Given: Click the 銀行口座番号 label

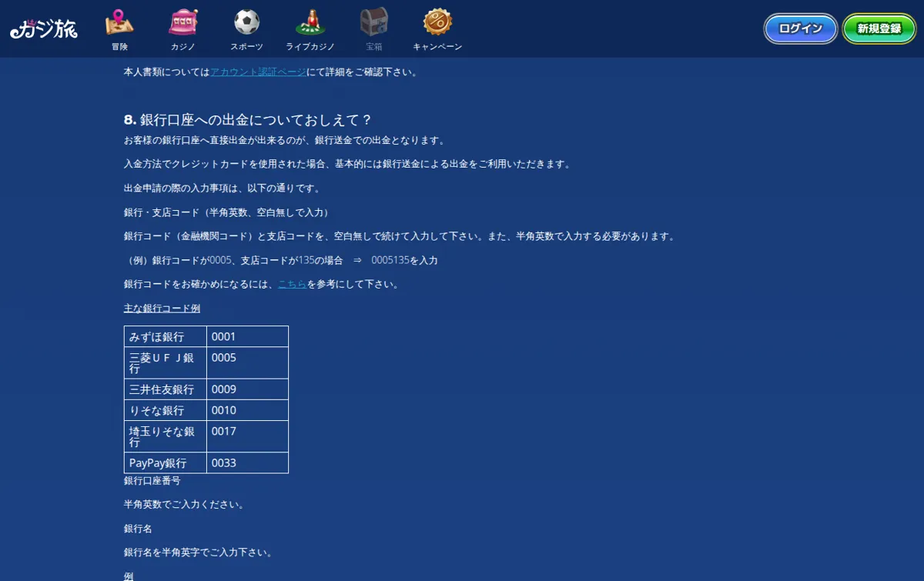Looking at the screenshot, I should tap(152, 480).
